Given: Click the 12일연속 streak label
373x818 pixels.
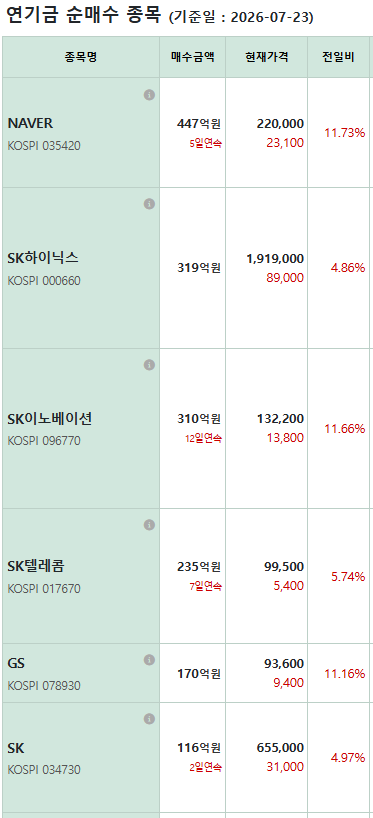Looking at the screenshot, I should [203, 439].
